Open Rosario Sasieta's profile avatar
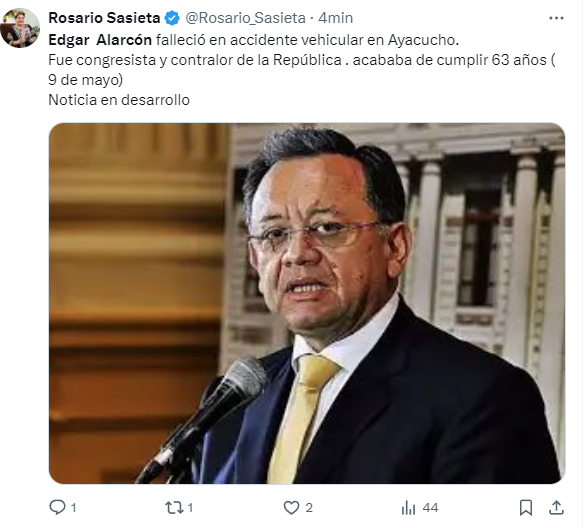The image size is (586, 528). point(20,28)
